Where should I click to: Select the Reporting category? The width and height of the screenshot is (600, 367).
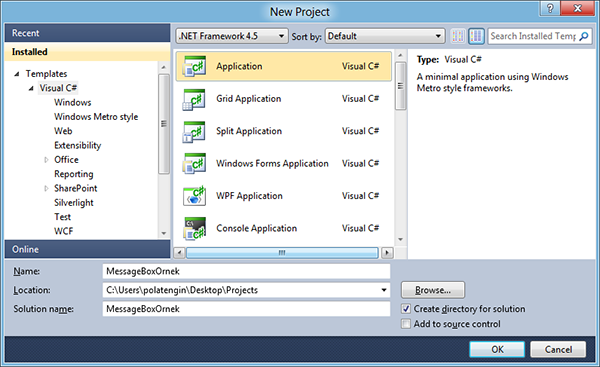(x=74, y=174)
